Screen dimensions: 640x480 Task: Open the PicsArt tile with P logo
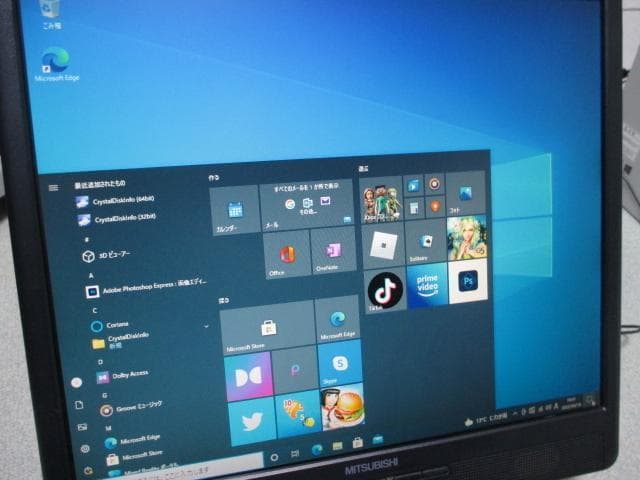295,370
